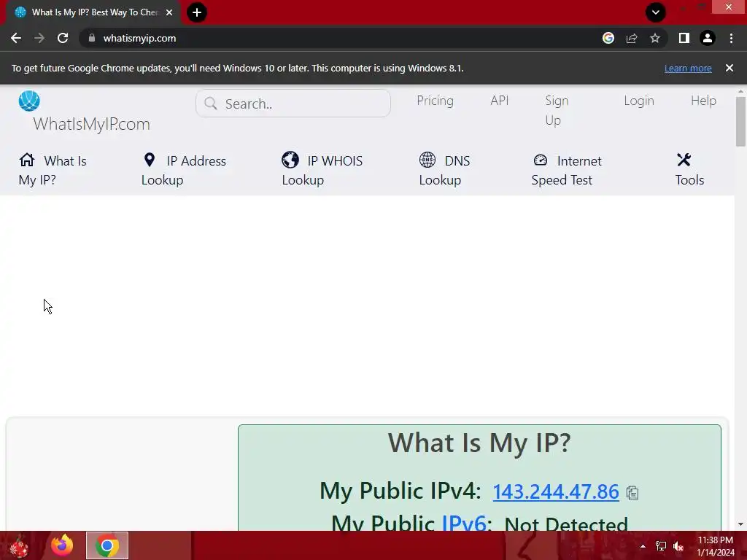Click the scrollbar down arrow
Screen dimensions: 747x560
pyautogui.click(x=740, y=524)
